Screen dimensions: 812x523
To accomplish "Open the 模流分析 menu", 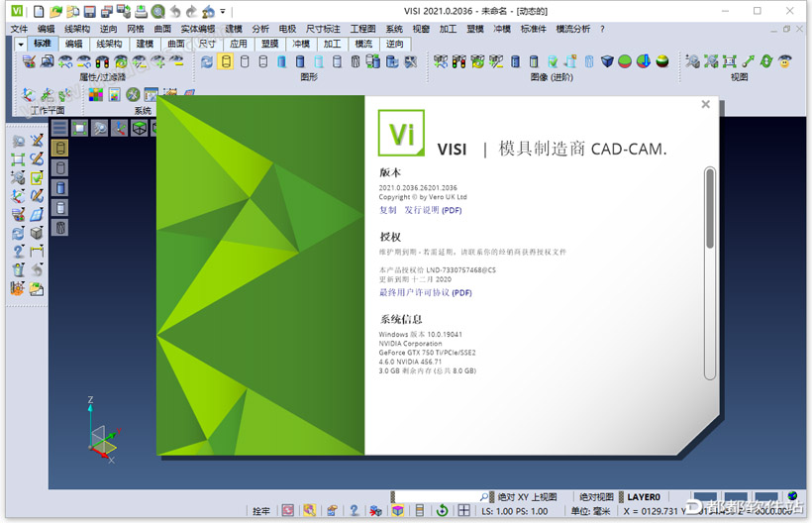I will pyautogui.click(x=572, y=29).
